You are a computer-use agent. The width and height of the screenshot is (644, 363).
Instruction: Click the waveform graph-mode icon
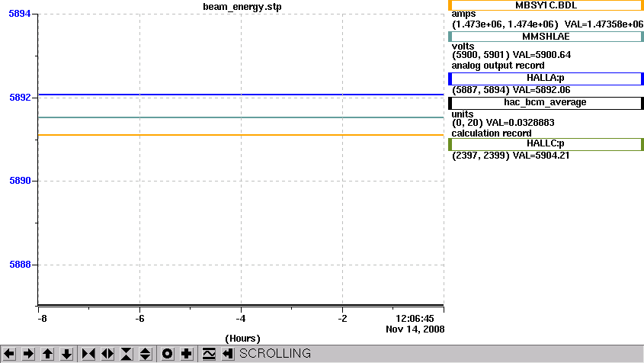click(209, 354)
